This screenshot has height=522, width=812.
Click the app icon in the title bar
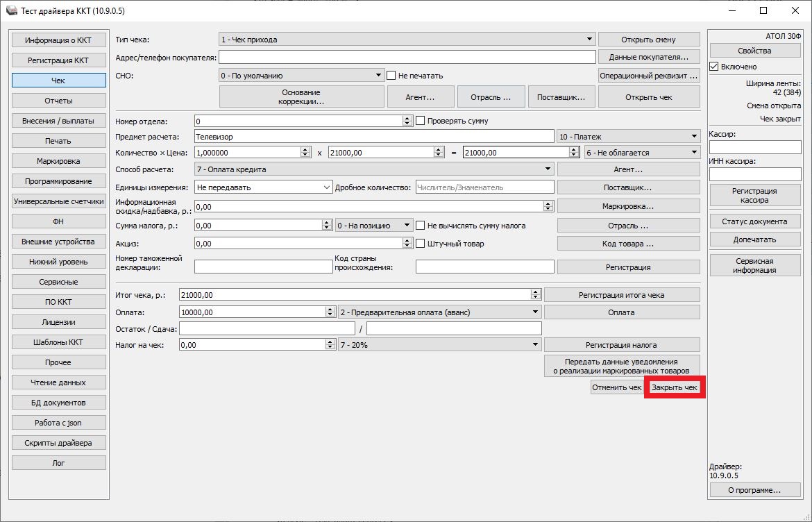point(12,11)
